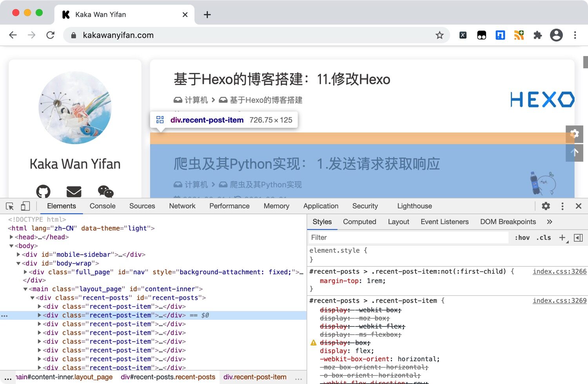Open index.css:3266 source link
The width and height of the screenshot is (588, 384).
pyautogui.click(x=559, y=272)
